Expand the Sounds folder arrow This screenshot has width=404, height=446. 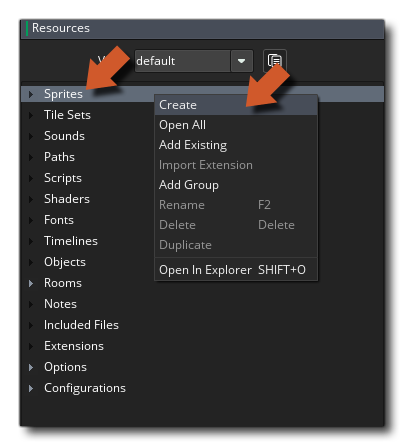tap(31, 136)
